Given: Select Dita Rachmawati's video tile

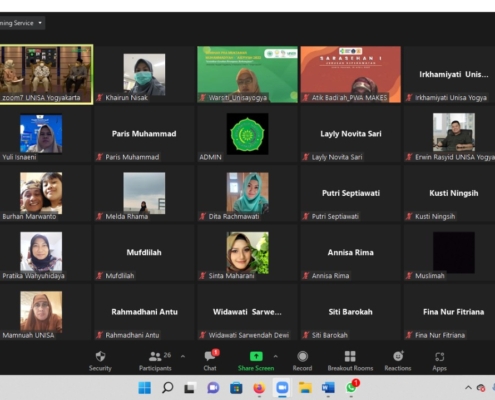Looking at the screenshot, I should point(247,193).
